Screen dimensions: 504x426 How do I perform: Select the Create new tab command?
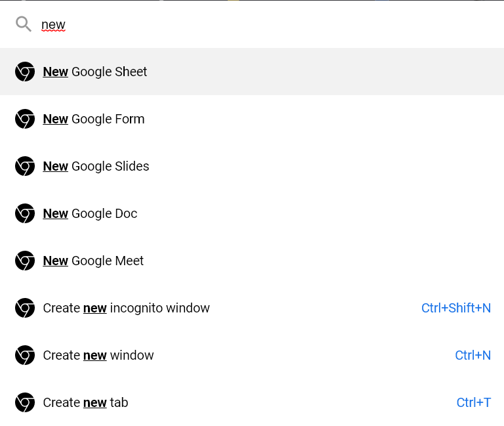pyautogui.click(x=252, y=402)
